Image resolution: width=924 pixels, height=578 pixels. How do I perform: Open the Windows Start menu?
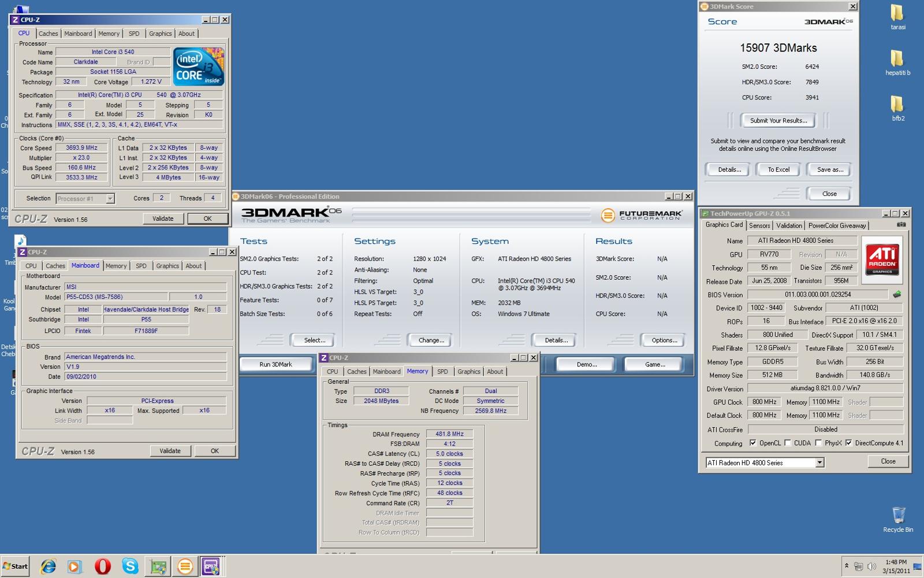pyautogui.click(x=15, y=566)
